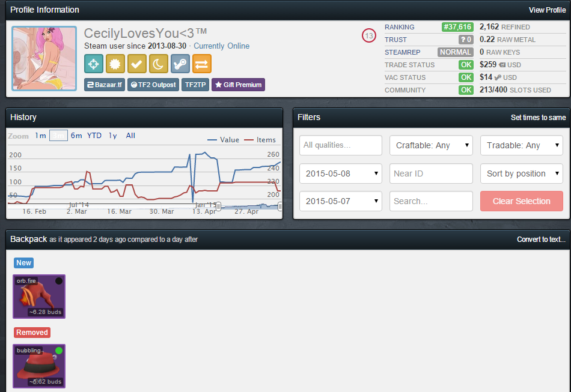Select the orb.fire item in New

click(x=39, y=297)
